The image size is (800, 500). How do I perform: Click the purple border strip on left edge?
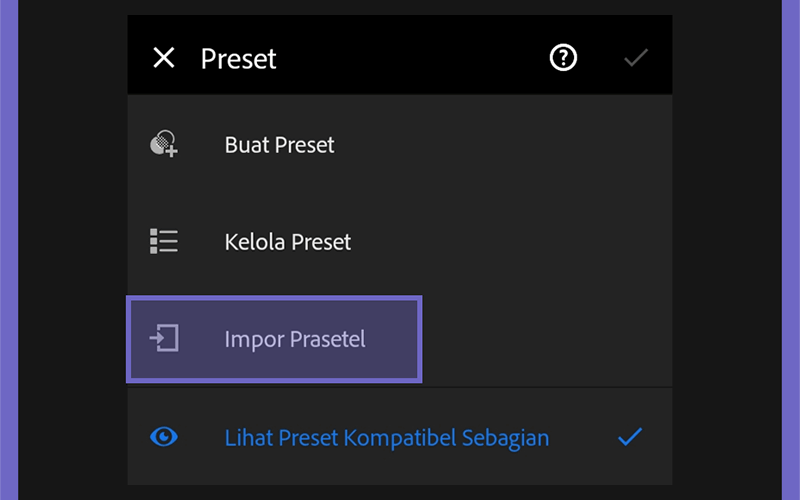coord(9,250)
